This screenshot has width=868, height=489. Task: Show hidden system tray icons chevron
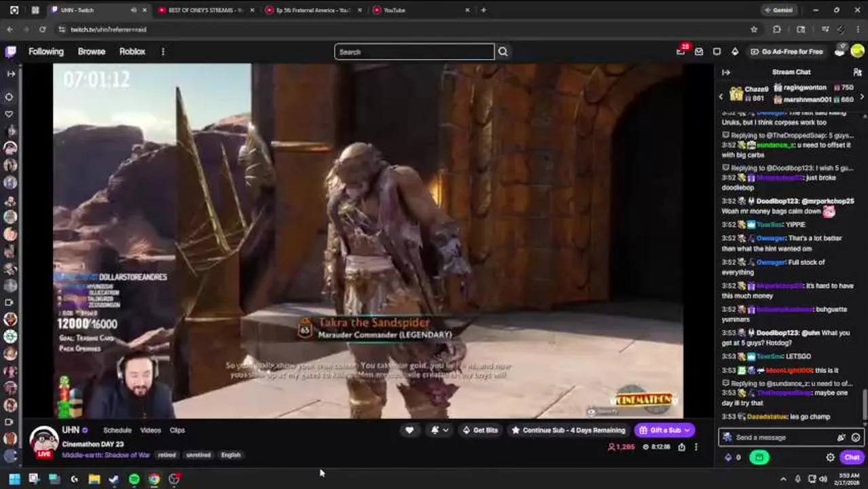tap(783, 479)
